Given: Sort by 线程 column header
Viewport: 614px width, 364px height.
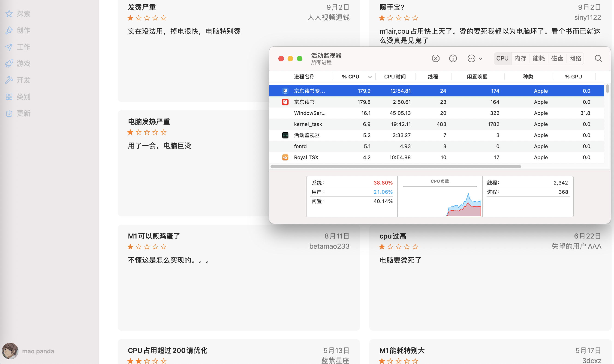Looking at the screenshot, I should [x=433, y=77].
